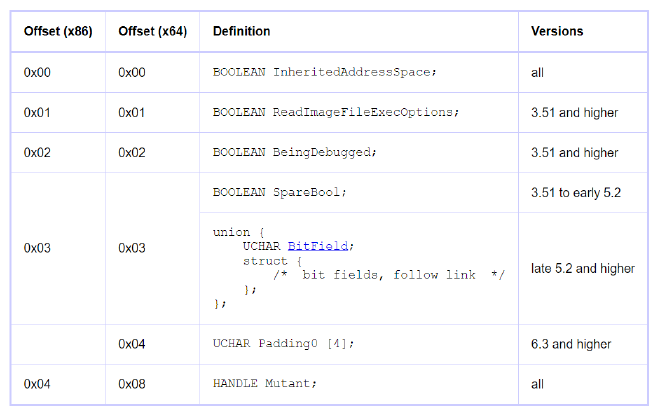Select the Versions column header
Viewport: 660px width, 414px height.
(557, 32)
